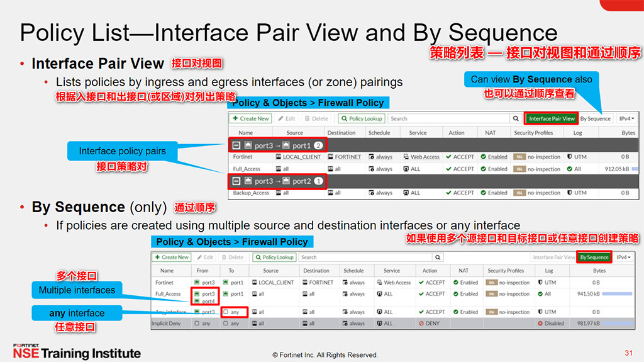The height and width of the screenshot is (362, 644).
Task: Click the magnifier icon beside the upper search field
Action: (516, 118)
